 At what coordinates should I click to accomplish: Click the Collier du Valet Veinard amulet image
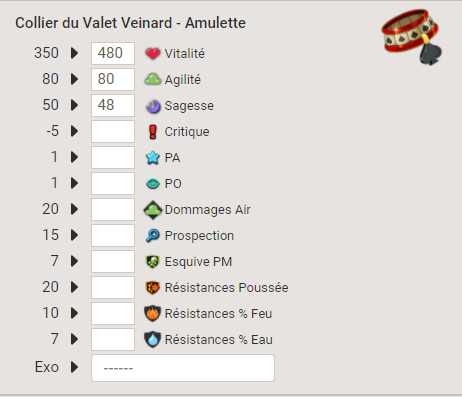coord(412,36)
